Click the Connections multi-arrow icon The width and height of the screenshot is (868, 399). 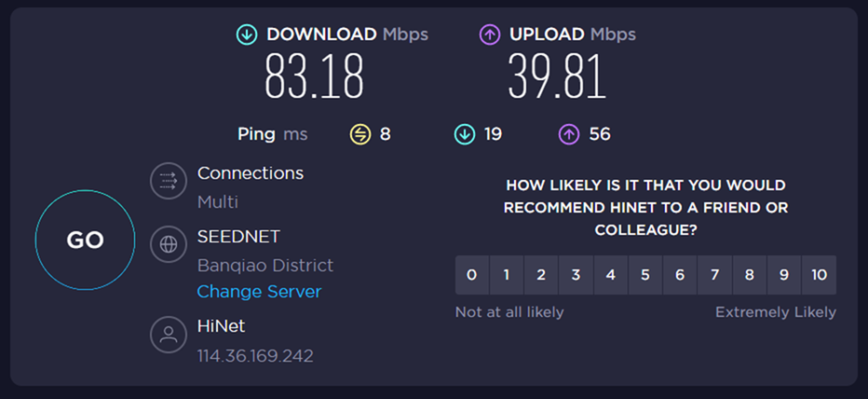click(x=169, y=182)
